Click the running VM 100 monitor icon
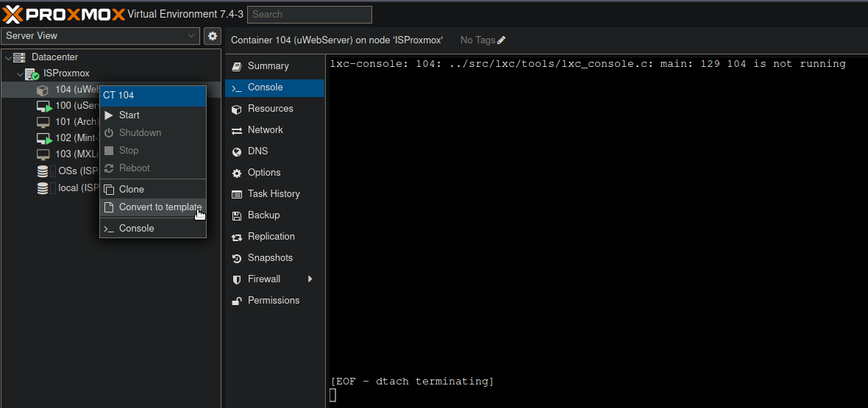Screen dimensions: 868x408 (43, 106)
